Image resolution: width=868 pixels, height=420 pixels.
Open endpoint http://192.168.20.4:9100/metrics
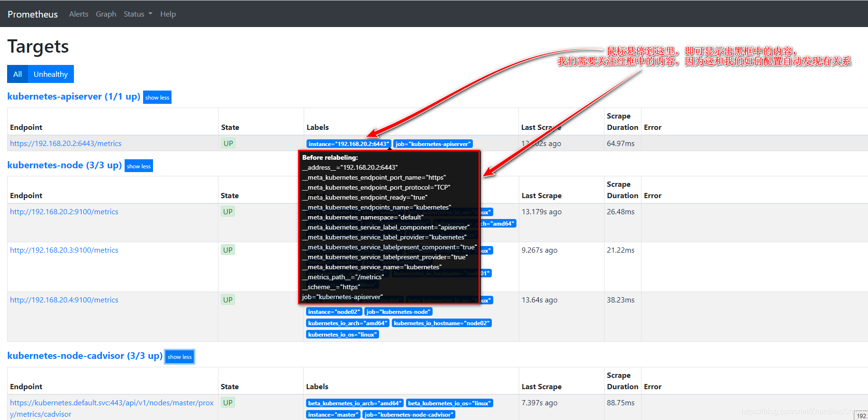(x=64, y=300)
